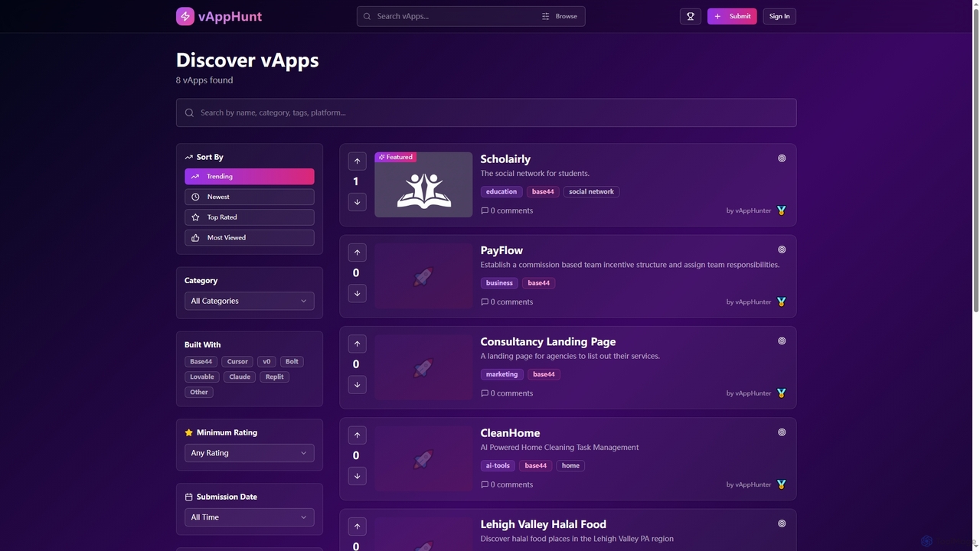Click the circular icon on Consultancy Landing Page card
Image resolution: width=980 pixels, height=551 pixels.
[782, 341]
